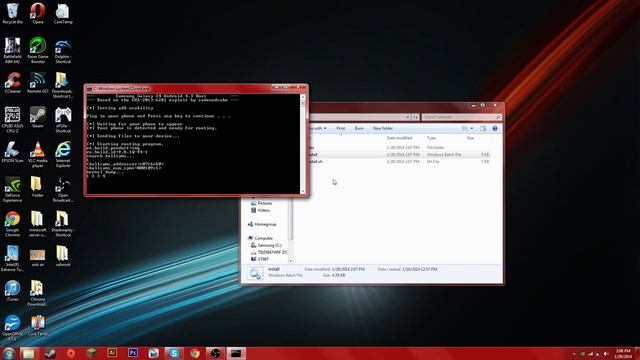This screenshot has height=360, width=640.
Task: Open the Downloads shortcut folder
Action: (62, 85)
